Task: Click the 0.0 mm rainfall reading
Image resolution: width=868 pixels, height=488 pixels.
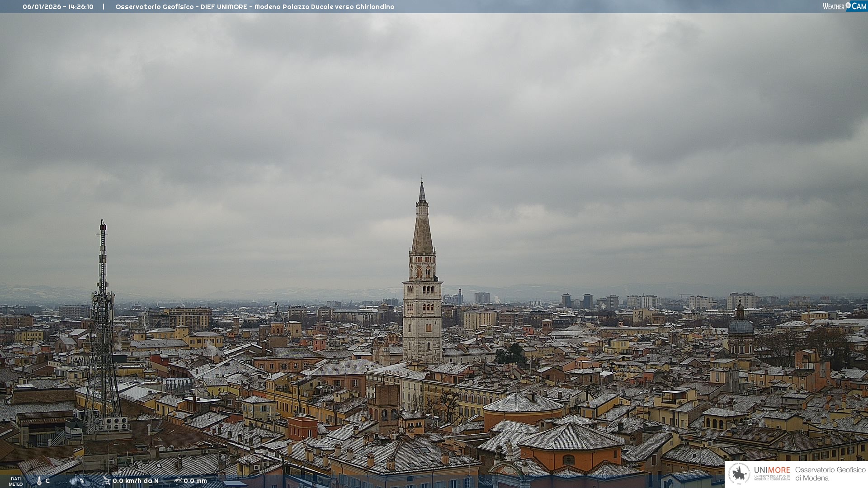Action: (x=195, y=481)
